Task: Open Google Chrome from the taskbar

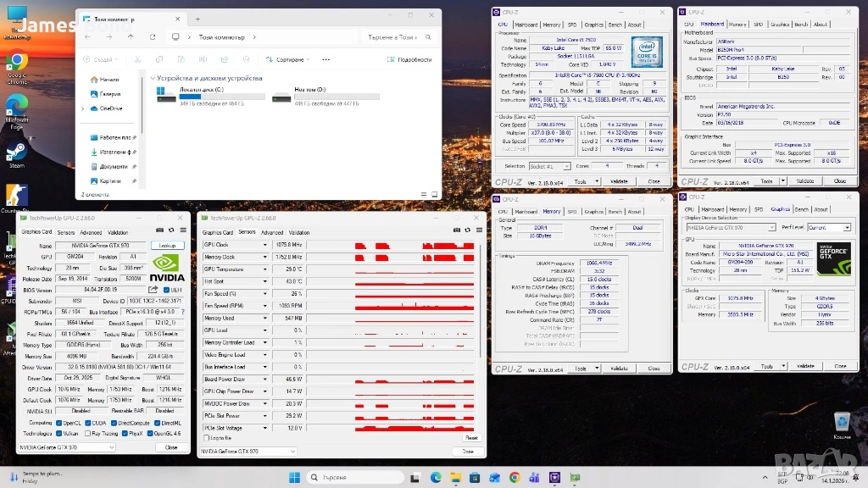Action: point(515,477)
